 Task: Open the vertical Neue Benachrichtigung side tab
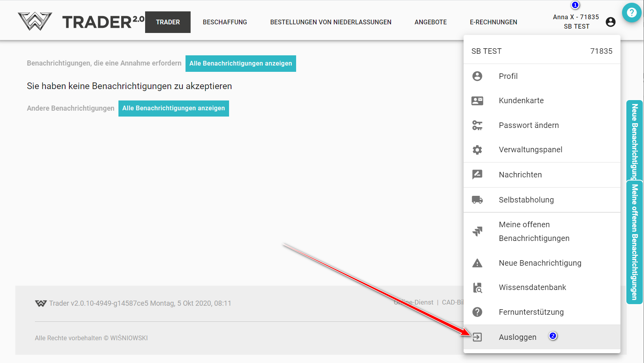click(x=635, y=140)
